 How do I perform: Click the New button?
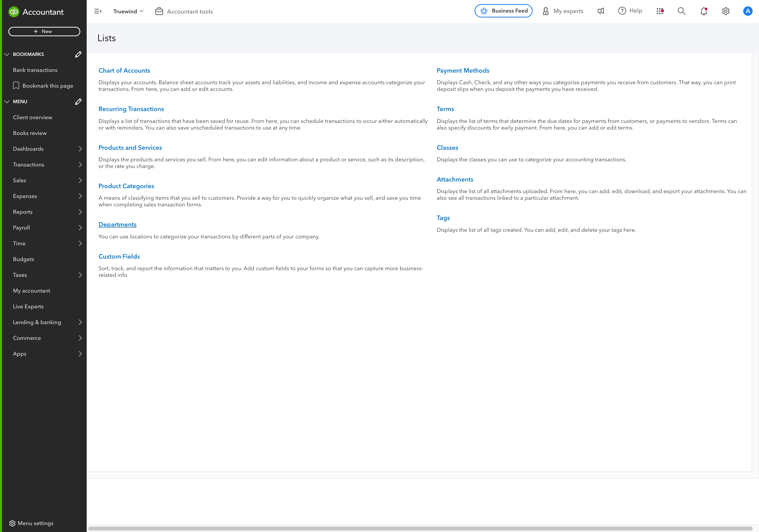coord(44,32)
